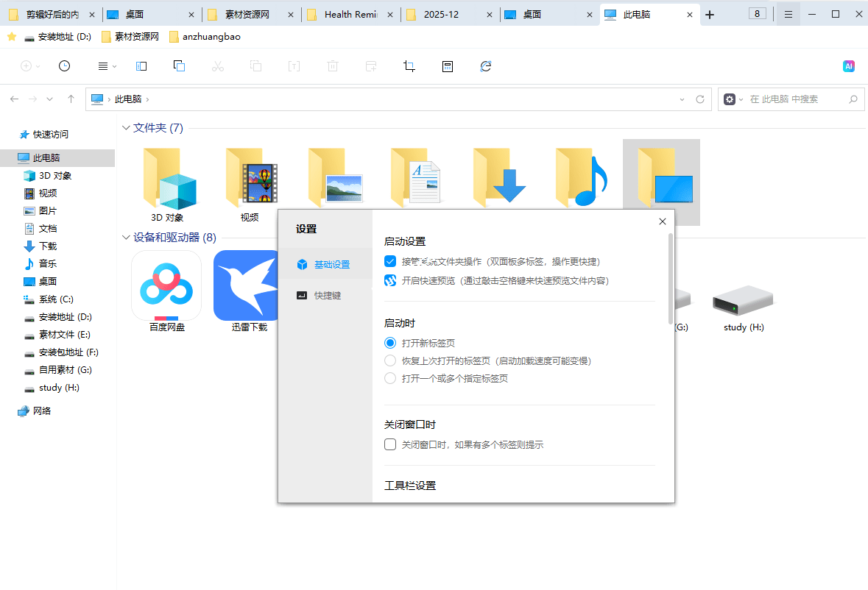Screen dimensions: 868x590
Task: Open the calculator icon on the toolbar
Action: coord(447,66)
